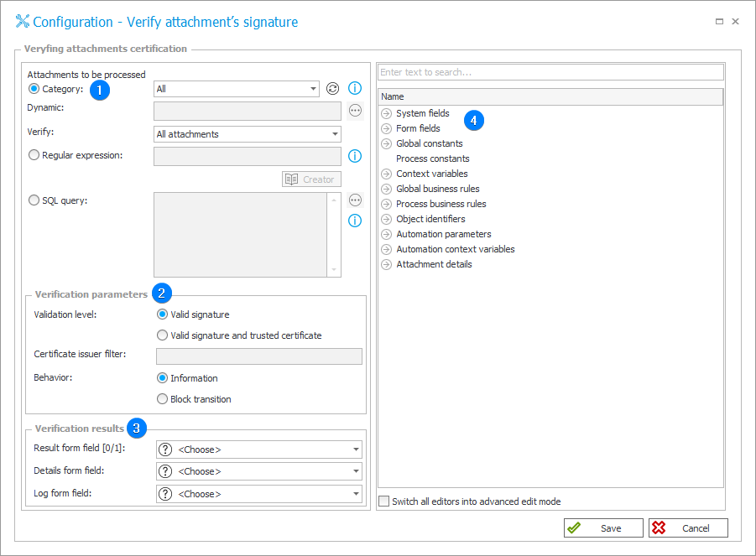Viewport: 756px width, 556px height.
Task: Open the info icon next to Category
Action: [355, 88]
